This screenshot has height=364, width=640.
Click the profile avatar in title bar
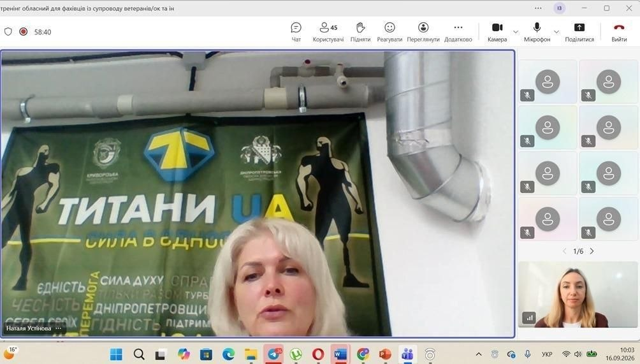click(x=559, y=8)
